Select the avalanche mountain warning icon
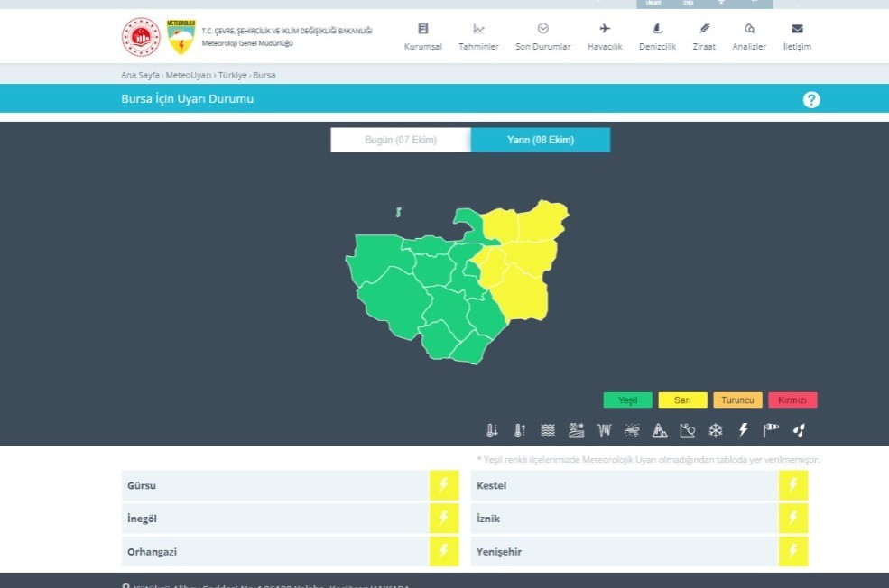 coord(660,431)
